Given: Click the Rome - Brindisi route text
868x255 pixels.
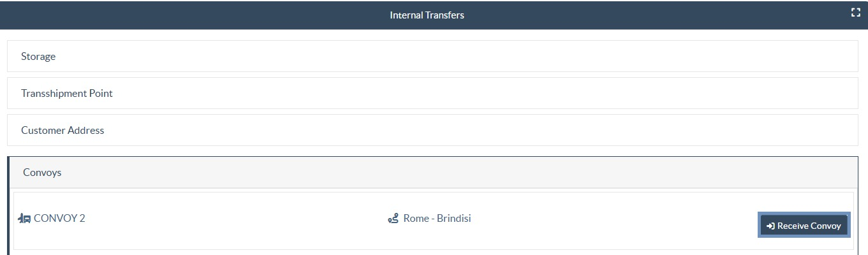Looking at the screenshot, I should [437, 219].
